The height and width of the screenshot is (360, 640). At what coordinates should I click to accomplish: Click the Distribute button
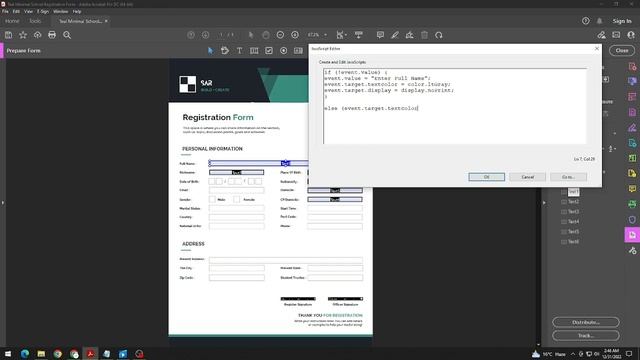click(x=586, y=322)
